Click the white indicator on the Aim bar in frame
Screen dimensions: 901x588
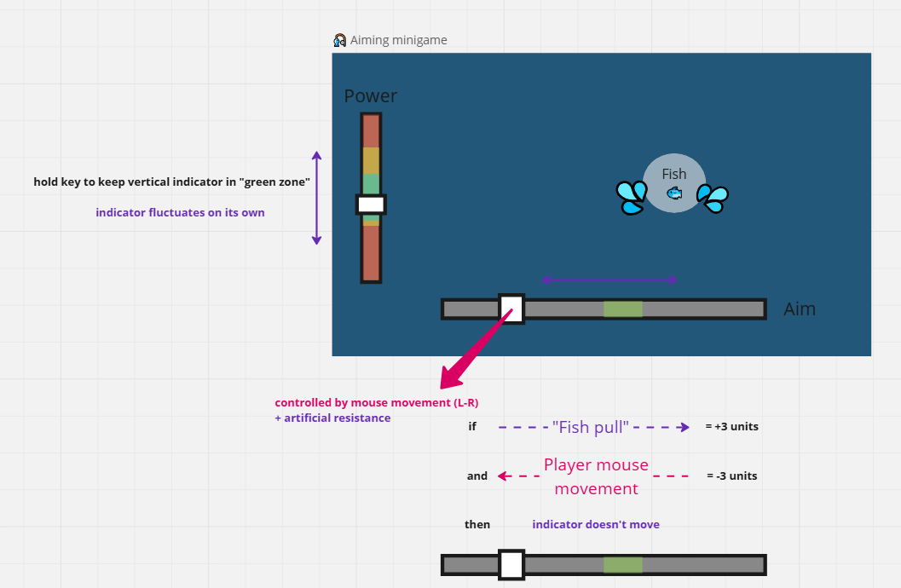coord(511,309)
